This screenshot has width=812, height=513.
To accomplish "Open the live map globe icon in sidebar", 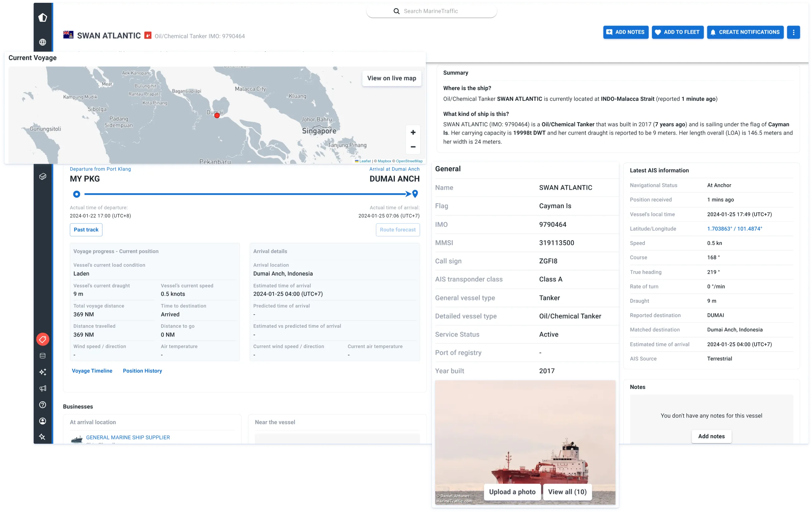I will [43, 42].
